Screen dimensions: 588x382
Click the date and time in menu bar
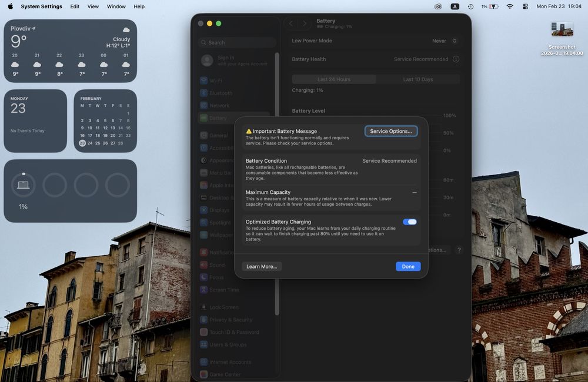(559, 6)
